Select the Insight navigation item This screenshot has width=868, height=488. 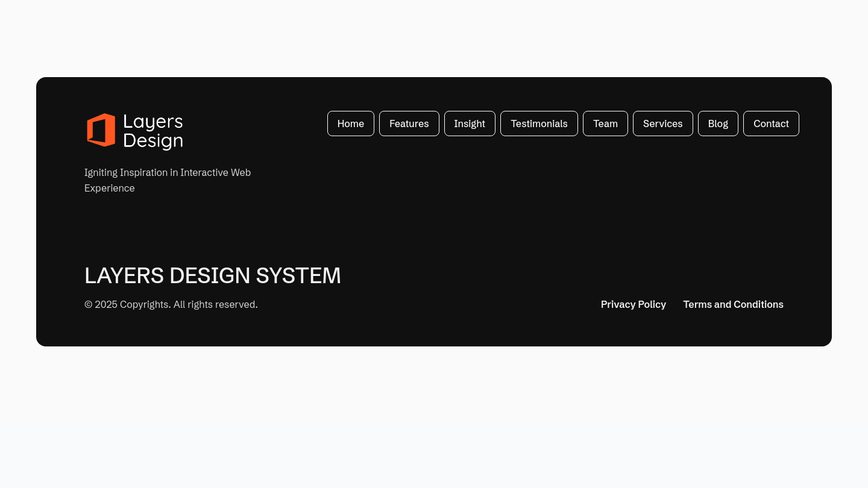[x=470, y=124]
